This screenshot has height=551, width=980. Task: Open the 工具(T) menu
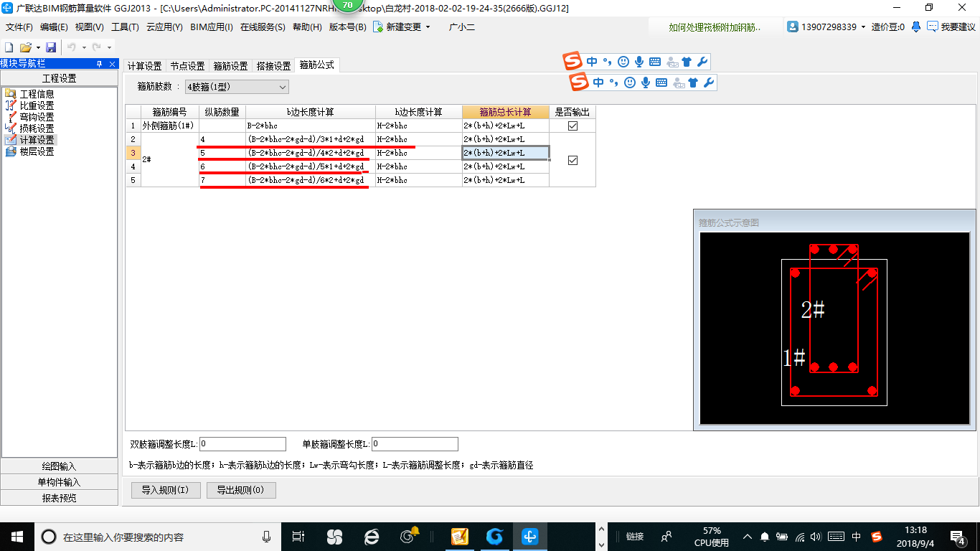[x=125, y=27]
